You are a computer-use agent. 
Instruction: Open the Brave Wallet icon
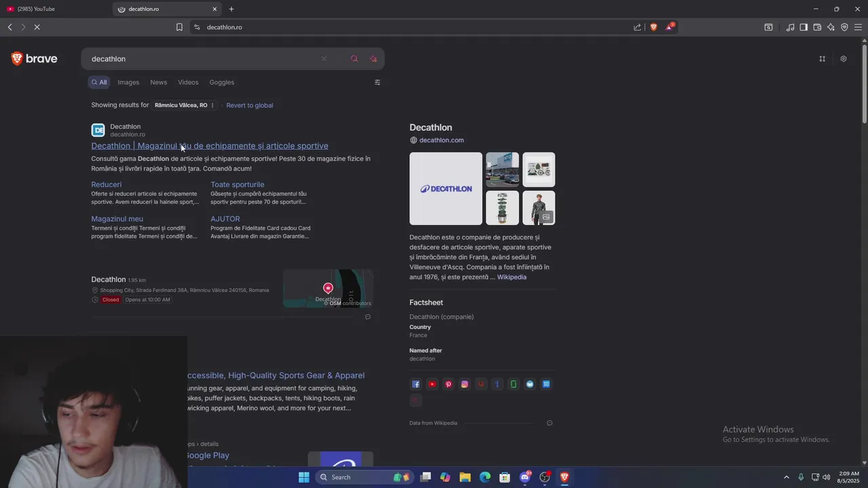tap(817, 27)
